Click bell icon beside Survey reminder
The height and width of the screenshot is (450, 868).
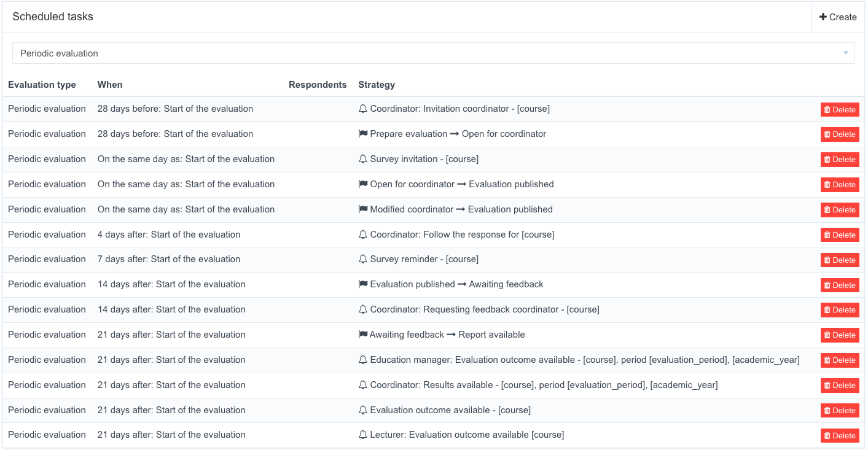point(362,259)
